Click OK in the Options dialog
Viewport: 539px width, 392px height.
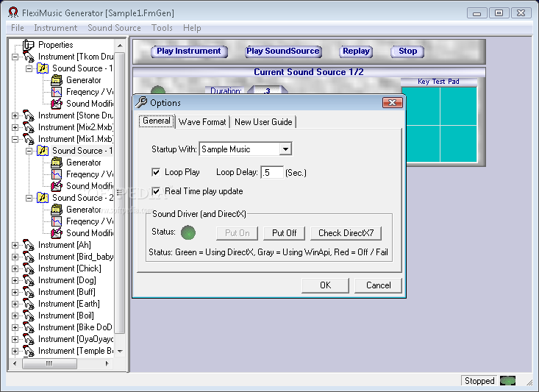coord(325,285)
